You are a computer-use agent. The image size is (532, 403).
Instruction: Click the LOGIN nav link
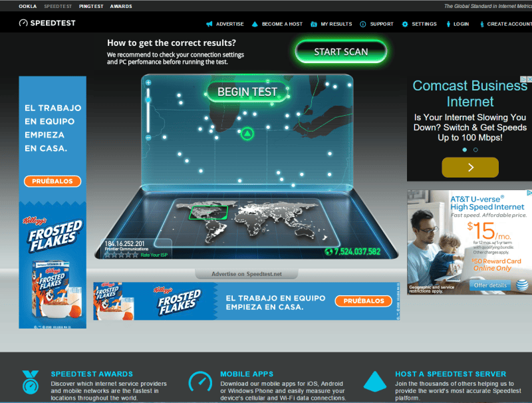[461, 24]
